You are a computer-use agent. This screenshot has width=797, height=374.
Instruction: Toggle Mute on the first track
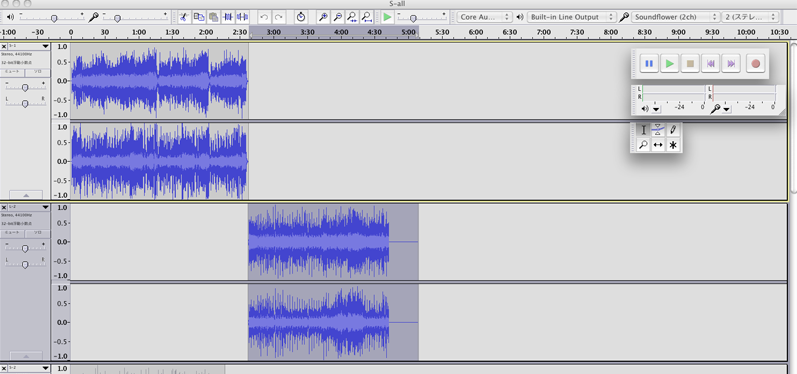[x=13, y=72]
